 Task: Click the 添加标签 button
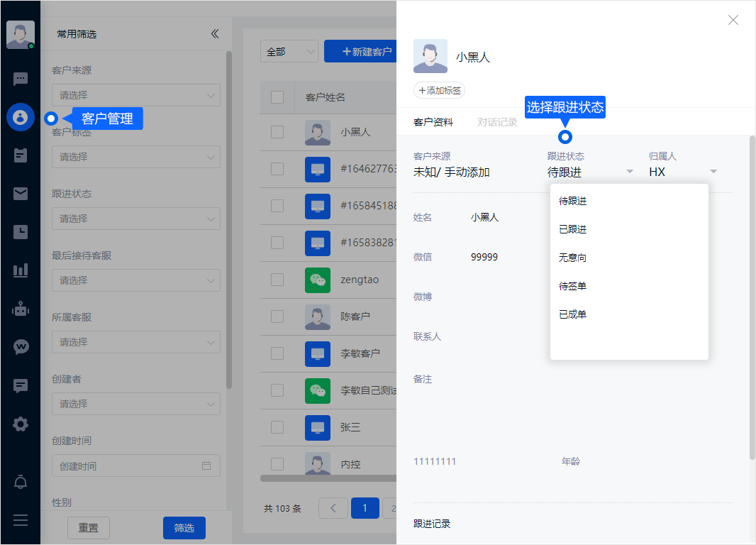pos(440,91)
